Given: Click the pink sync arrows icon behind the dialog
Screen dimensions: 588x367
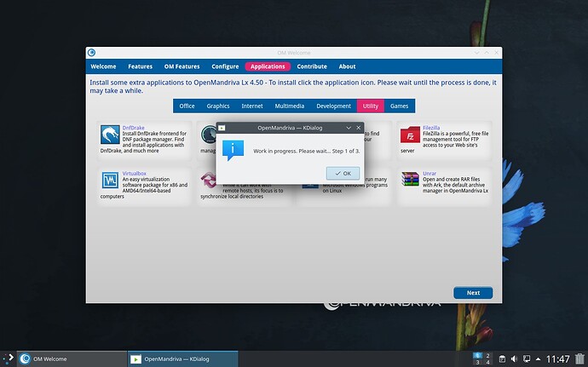Looking at the screenshot, I should tap(208, 180).
